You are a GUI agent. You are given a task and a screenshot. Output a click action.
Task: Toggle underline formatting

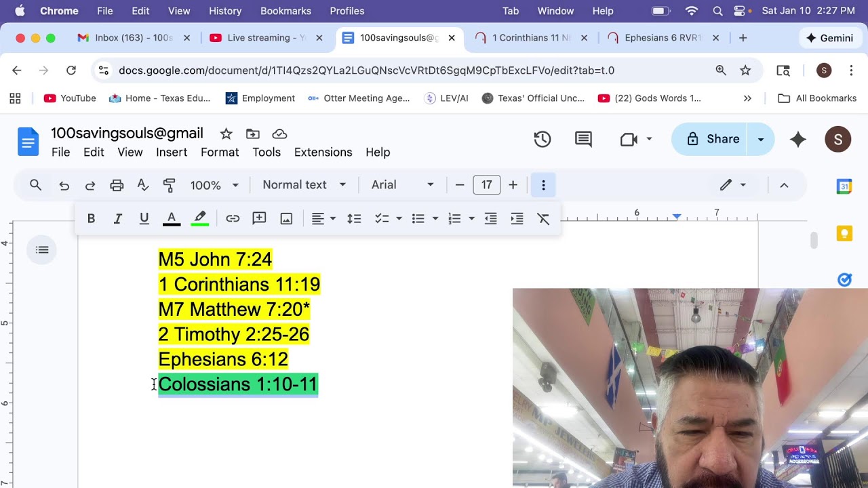[x=144, y=218]
